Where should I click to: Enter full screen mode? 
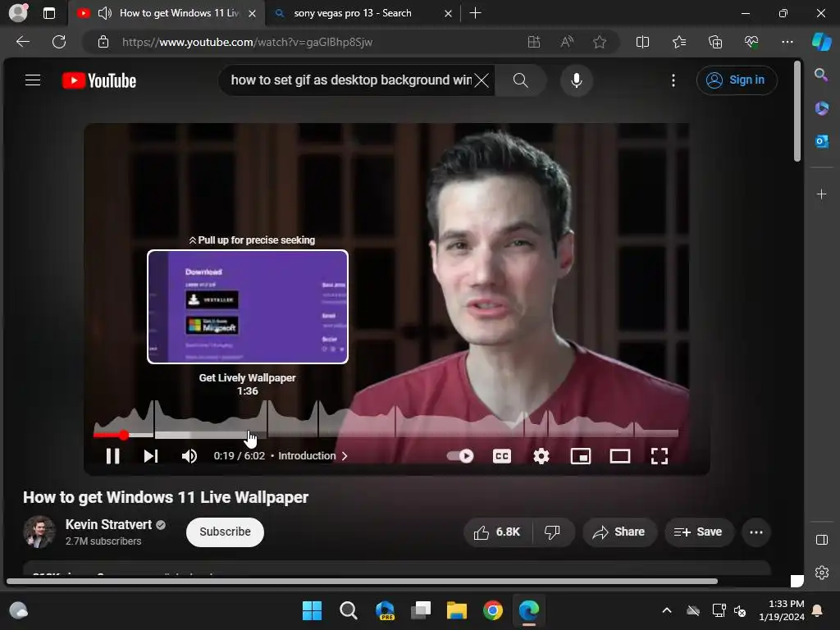pyautogui.click(x=660, y=456)
